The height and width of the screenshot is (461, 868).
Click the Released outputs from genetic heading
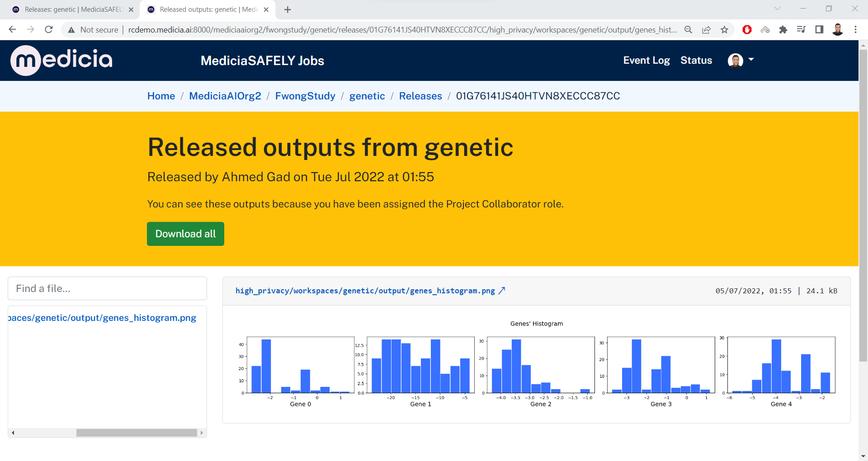pyautogui.click(x=330, y=147)
